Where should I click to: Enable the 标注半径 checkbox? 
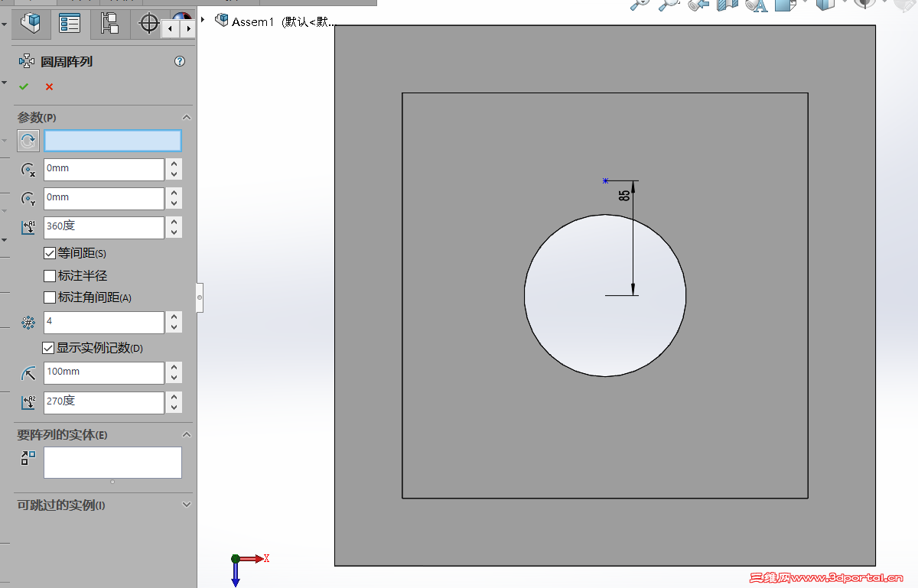(x=50, y=276)
